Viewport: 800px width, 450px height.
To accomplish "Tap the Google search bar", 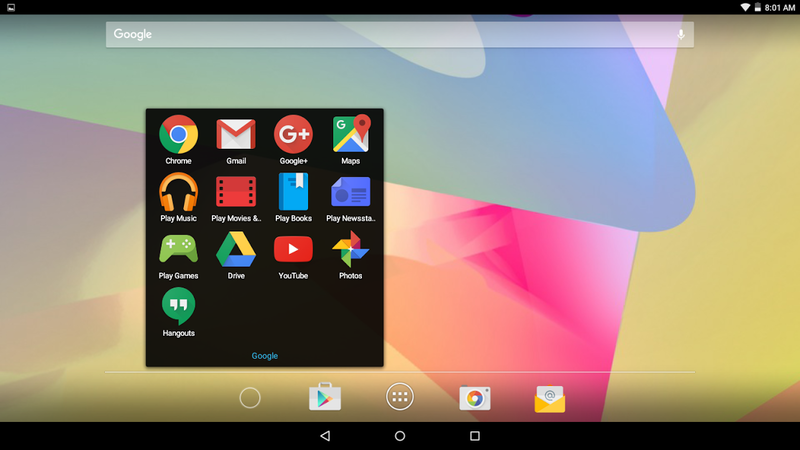I will point(399,35).
